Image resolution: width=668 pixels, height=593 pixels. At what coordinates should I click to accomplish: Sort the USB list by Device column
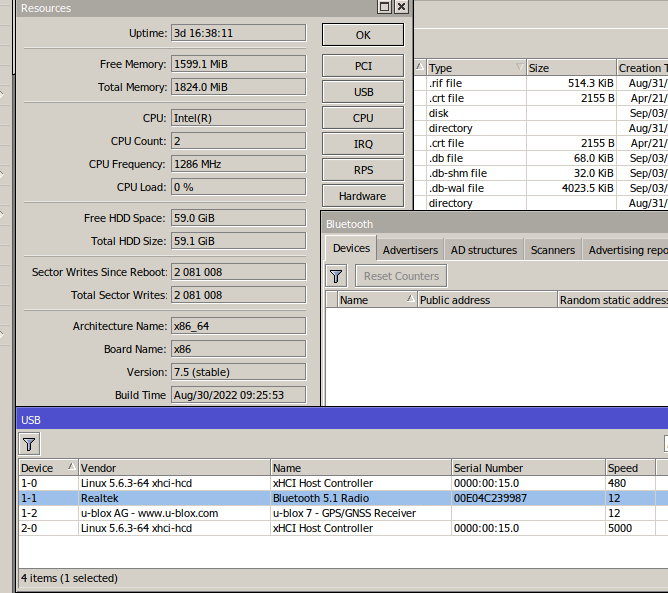(x=49, y=468)
